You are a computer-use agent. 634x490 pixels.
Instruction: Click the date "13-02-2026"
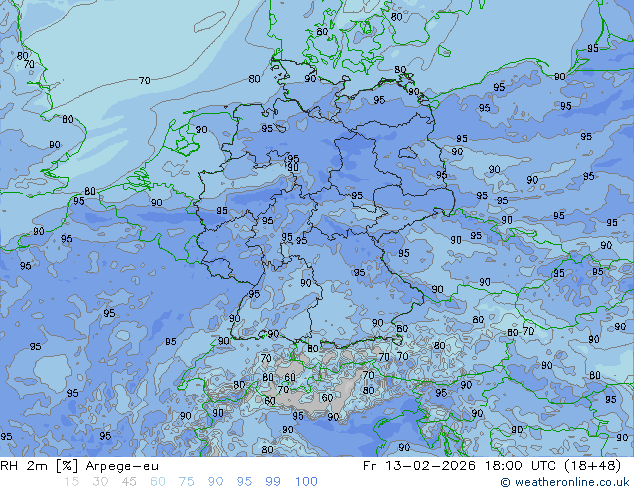point(430,465)
